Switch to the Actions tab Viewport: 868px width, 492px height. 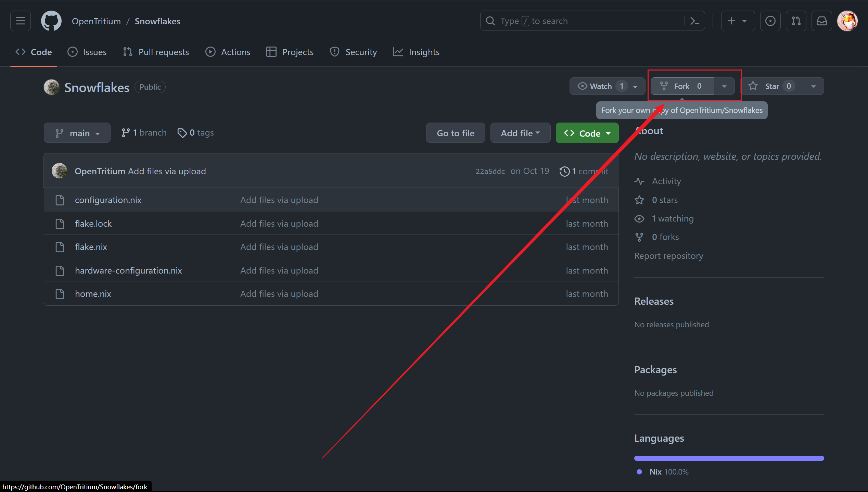pyautogui.click(x=228, y=52)
